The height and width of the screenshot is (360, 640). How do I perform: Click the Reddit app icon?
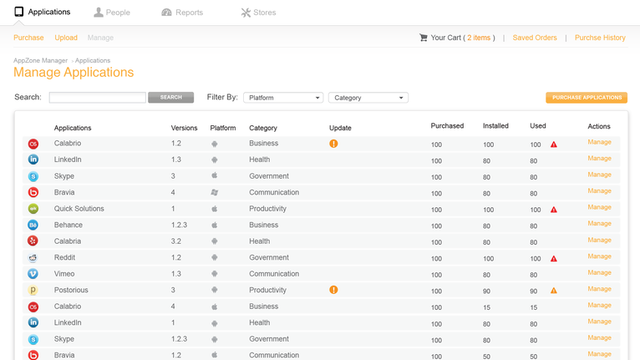tap(33, 258)
